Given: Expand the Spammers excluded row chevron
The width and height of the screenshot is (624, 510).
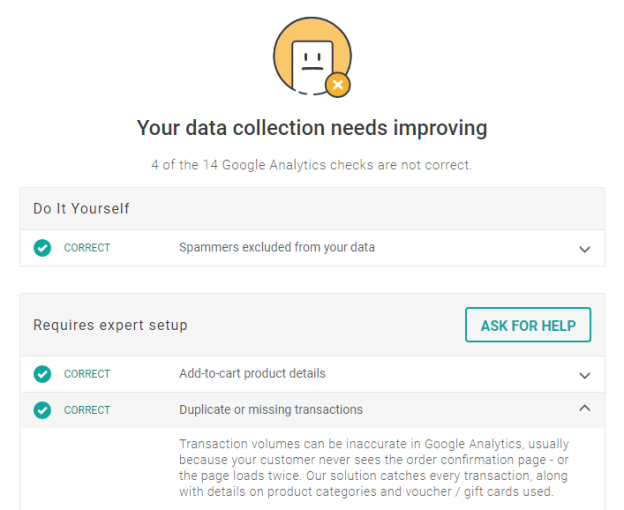Looking at the screenshot, I should [585, 249].
